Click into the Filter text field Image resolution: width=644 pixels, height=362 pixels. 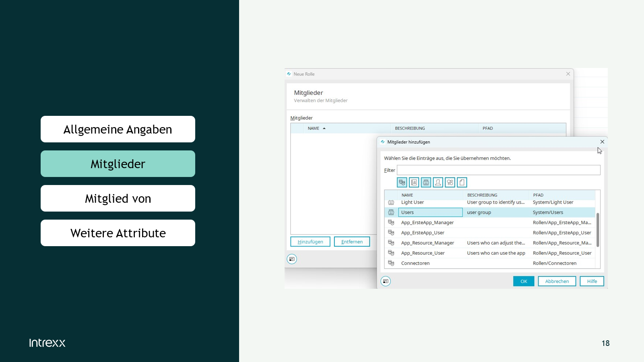[x=498, y=170]
